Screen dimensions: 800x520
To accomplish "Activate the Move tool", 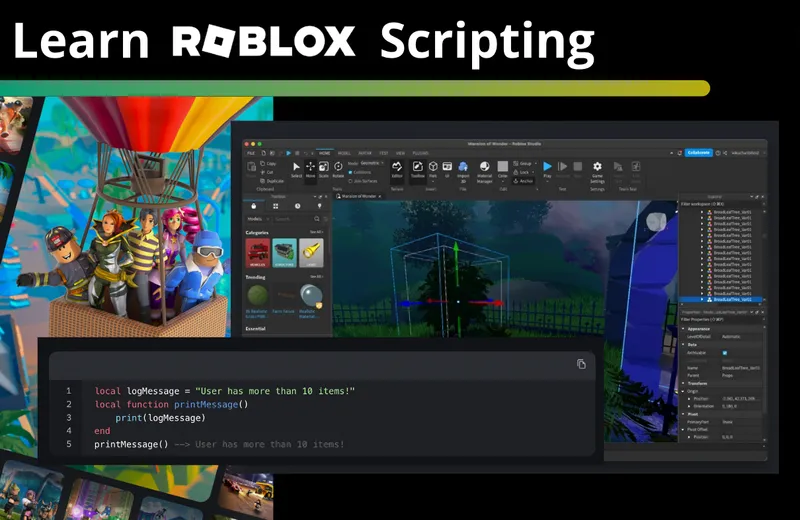I will pos(311,169).
